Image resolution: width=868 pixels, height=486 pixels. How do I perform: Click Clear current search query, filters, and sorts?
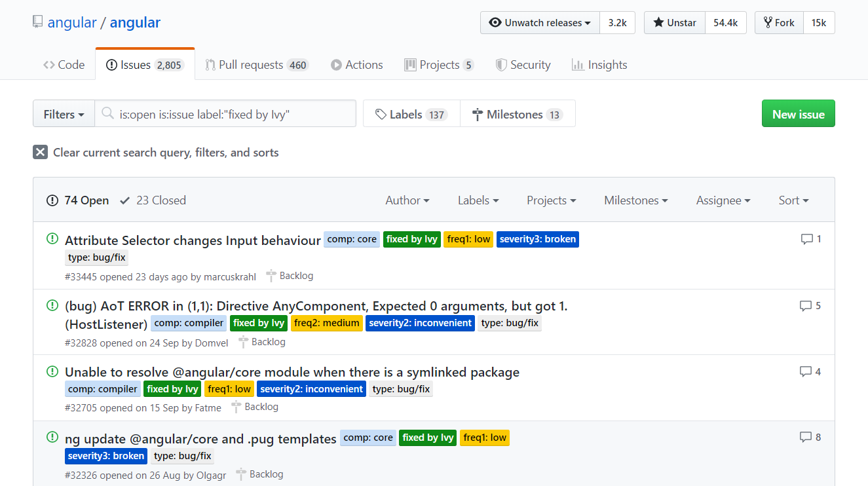click(156, 152)
